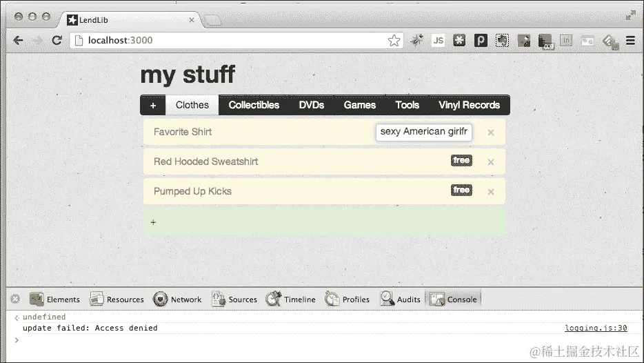
Task: Open the Chrome hamburger menu
Action: tap(630, 40)
